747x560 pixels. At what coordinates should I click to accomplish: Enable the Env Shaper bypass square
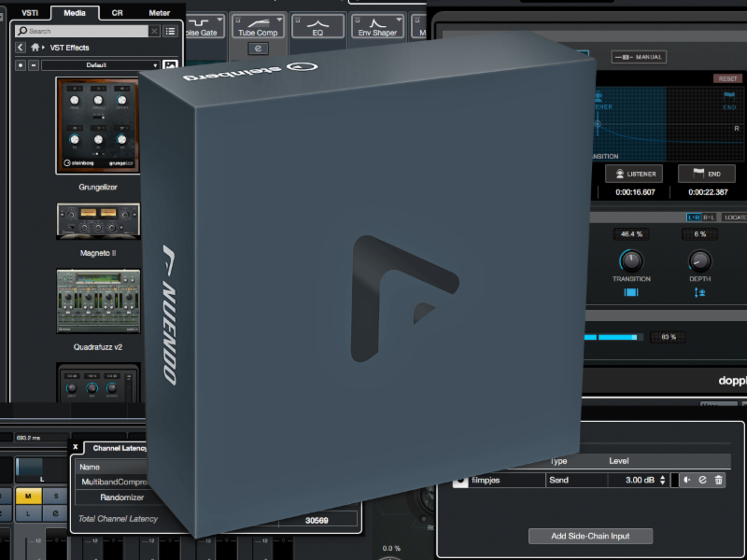click(x=358, y=21)
